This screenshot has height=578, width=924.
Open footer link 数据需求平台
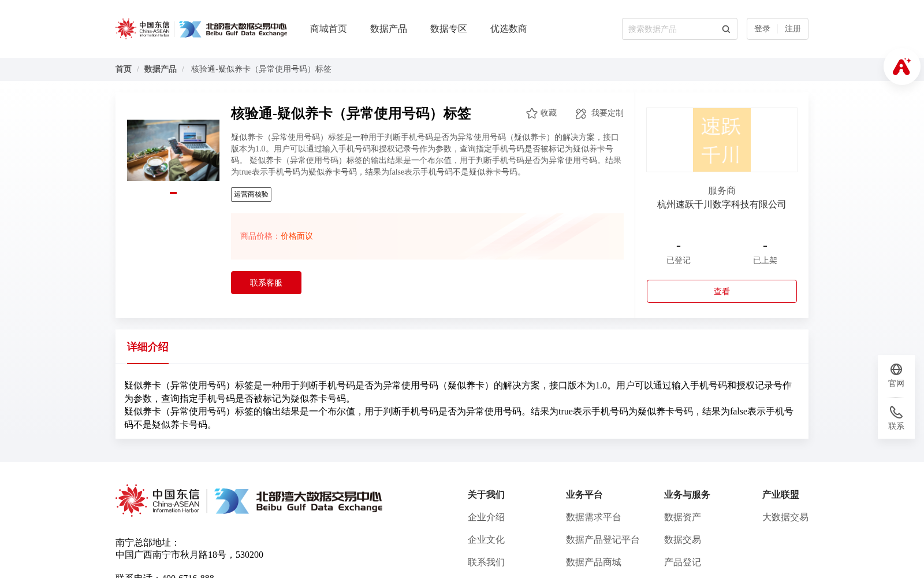pyautogui.click(x=594, y=517)
